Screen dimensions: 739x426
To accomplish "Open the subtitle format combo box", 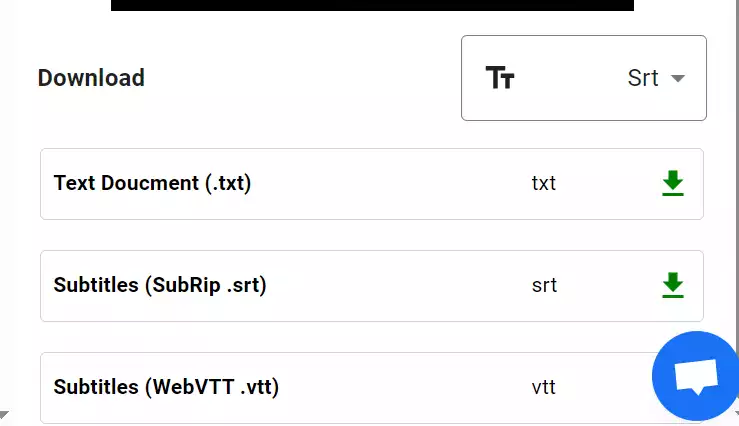I will point(584,78).
